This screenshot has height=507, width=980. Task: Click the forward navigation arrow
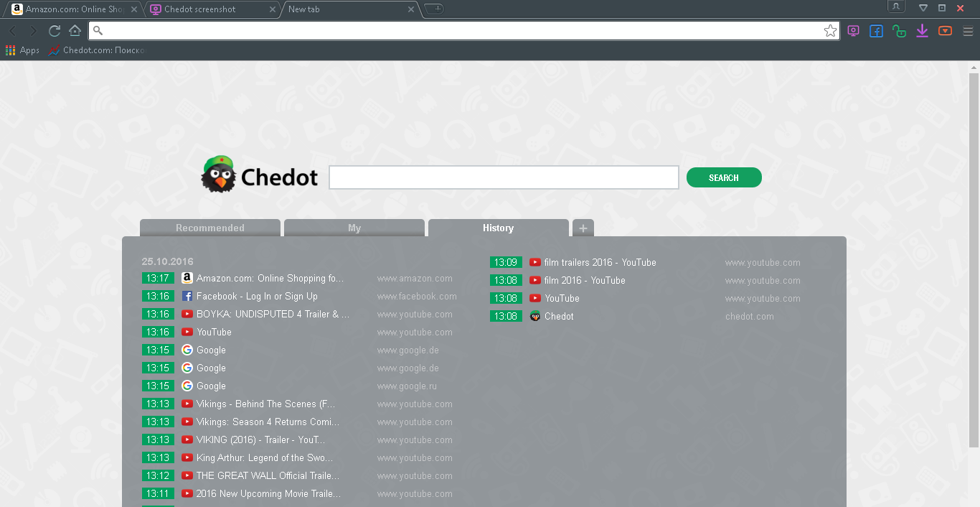(x=33, y=31)
